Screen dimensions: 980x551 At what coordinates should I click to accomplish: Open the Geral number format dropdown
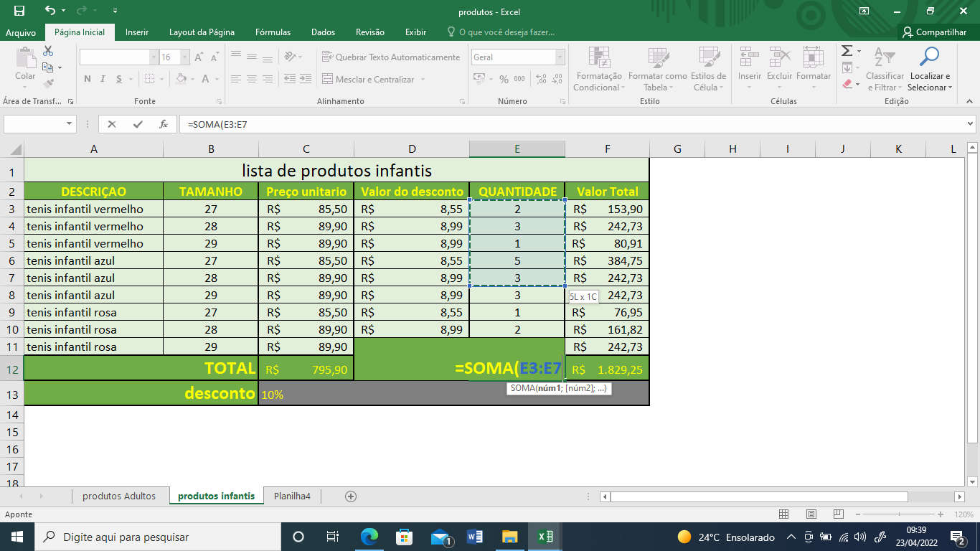559,57
